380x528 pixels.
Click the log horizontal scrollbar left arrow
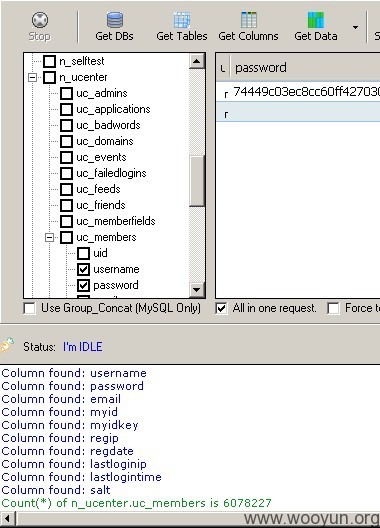(x=7, y=519)
